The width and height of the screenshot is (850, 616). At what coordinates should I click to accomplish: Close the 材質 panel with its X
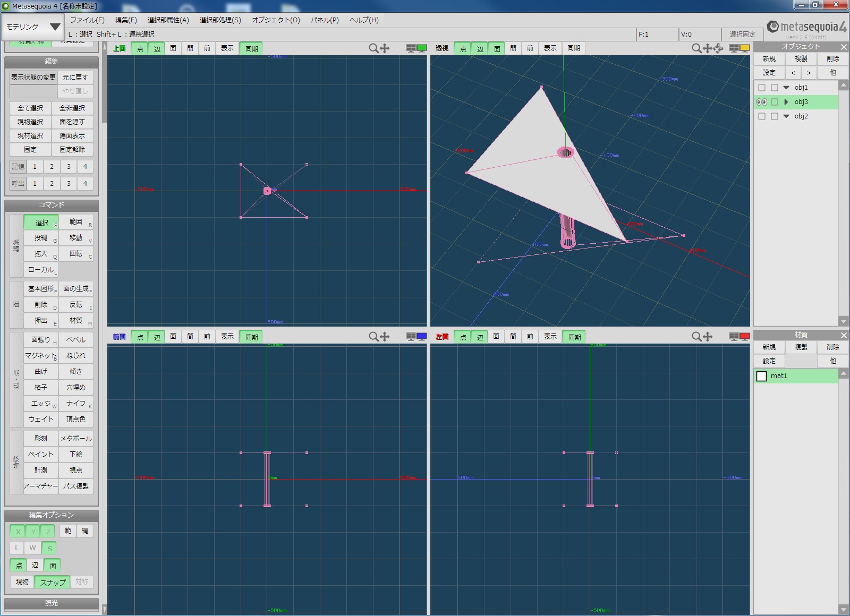(x=844, y=335)
